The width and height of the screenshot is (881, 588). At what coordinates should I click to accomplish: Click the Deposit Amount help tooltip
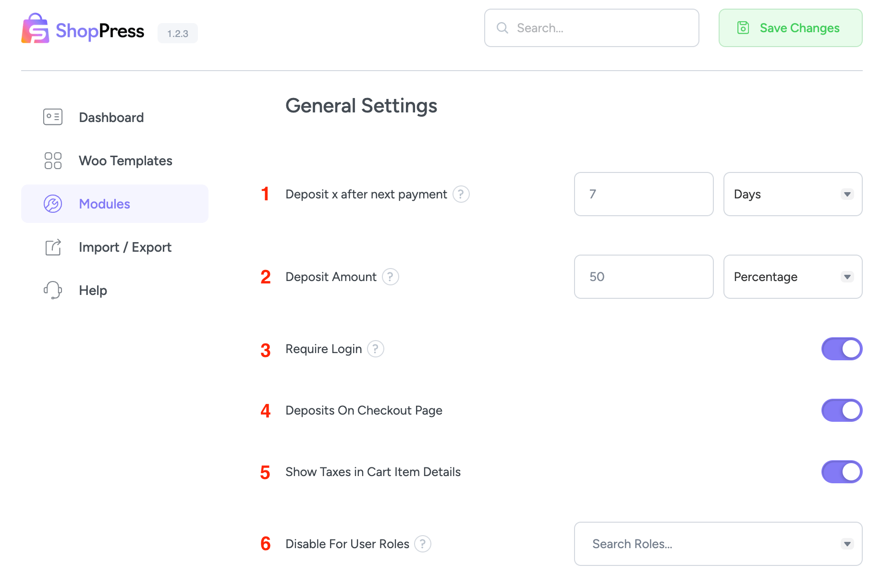click(391, 277)
